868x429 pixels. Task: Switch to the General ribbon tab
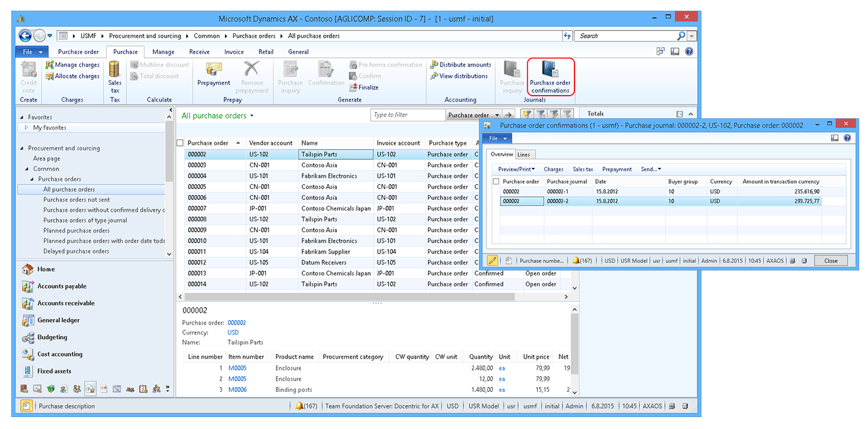[x=299, y=52]
